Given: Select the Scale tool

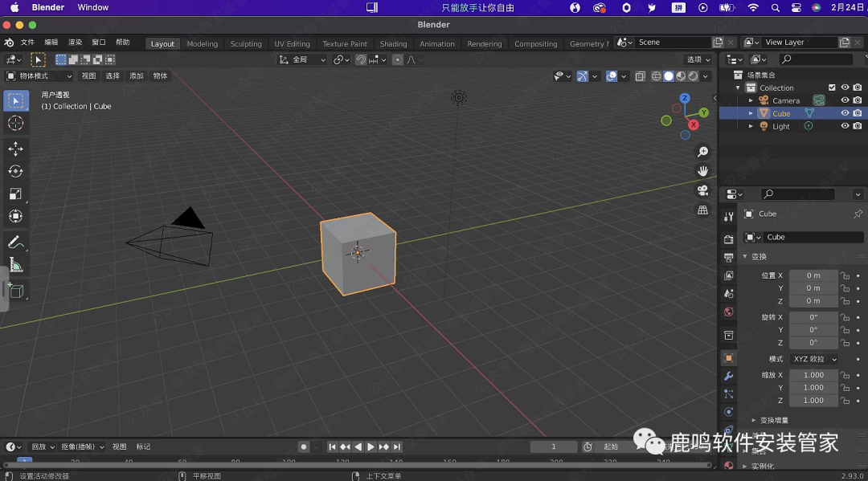Looking at the screenshot, I should (15, 194).
